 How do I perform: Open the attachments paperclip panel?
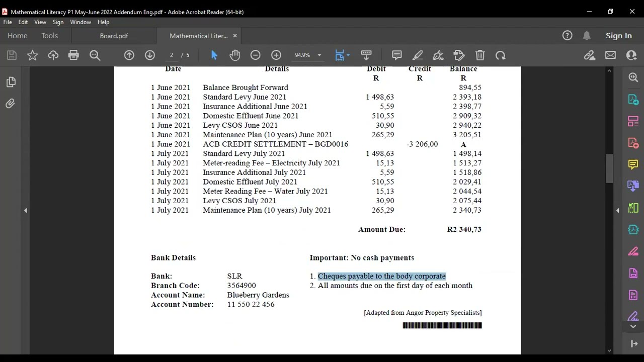point(10,104)
